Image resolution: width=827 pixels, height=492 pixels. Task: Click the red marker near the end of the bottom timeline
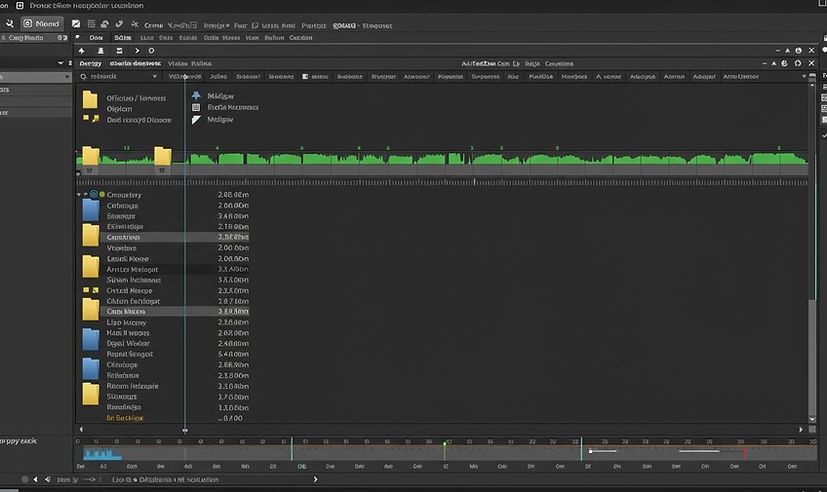tap(745, 453)
